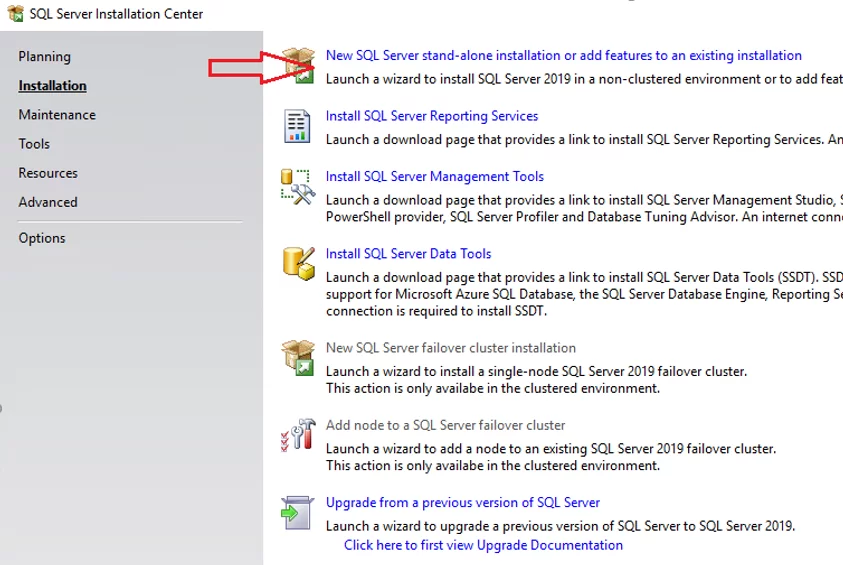Click the 'SQL Server Installation Center' window title
The height and width of the screenshot is (565, 843).
tap(116, 14)
